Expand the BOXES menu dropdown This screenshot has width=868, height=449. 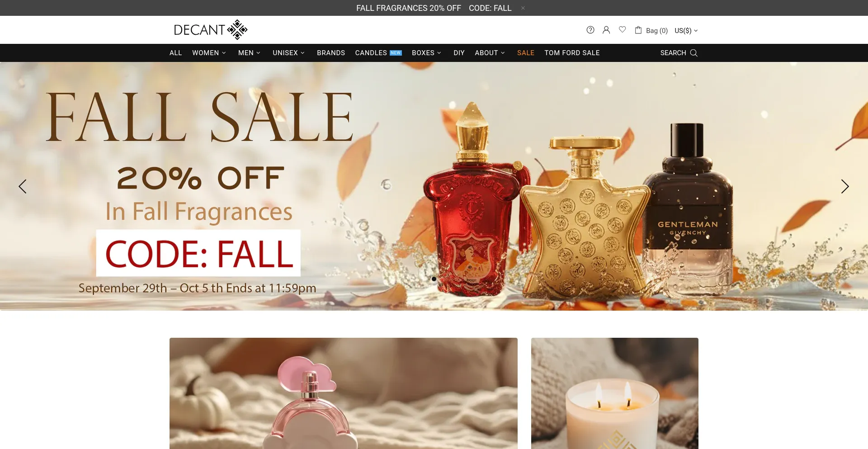(x=426, y=53)
